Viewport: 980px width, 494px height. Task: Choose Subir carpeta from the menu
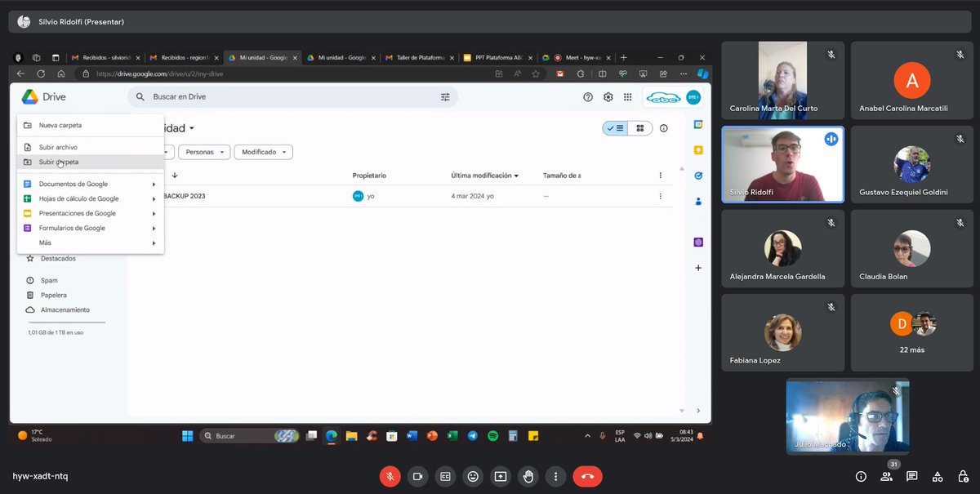point(91,162)
